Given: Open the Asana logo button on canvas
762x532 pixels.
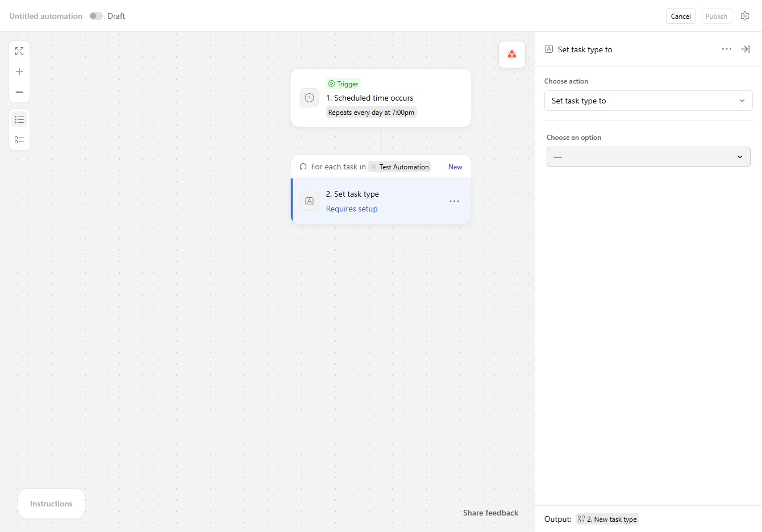Looking at the screenshot, I should point(512,55).
